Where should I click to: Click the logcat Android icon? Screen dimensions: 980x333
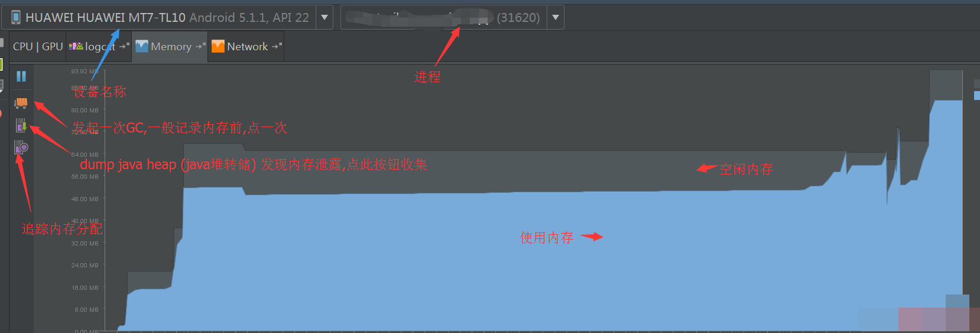click(76, 46)
